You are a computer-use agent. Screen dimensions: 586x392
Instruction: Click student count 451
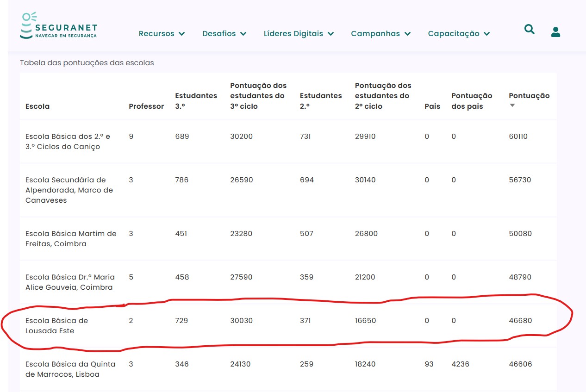click(x=181, y=234)
